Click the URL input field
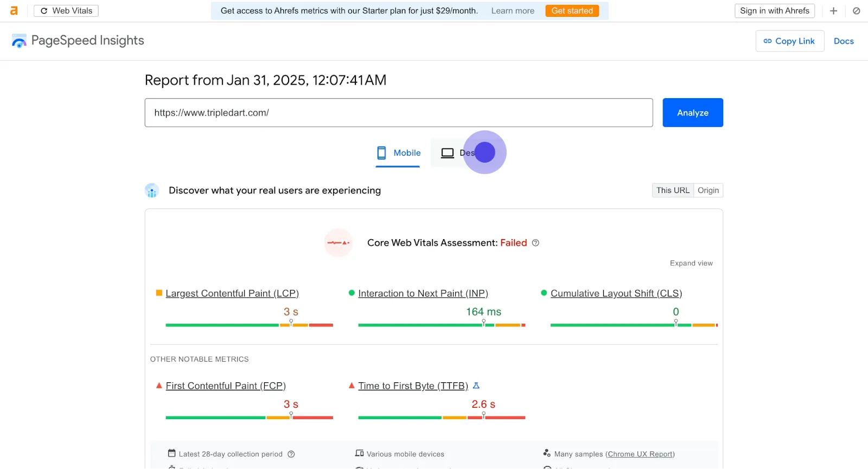Screen dimensions: 868x469 click(399, 113)
